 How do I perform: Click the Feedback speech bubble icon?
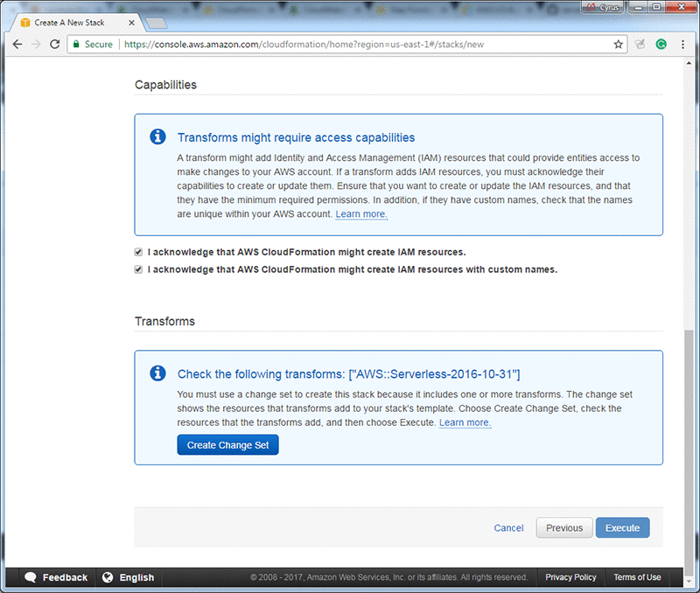31,577
